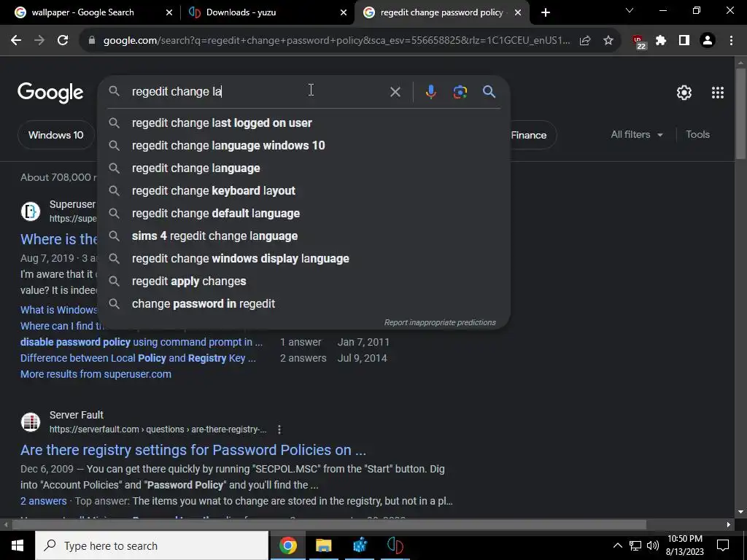Image resolution: width=747 pixels, height=560 pixels.
Task: Choose suggestion 'regedit apply changes'
Action: click(x=304, y=281)
